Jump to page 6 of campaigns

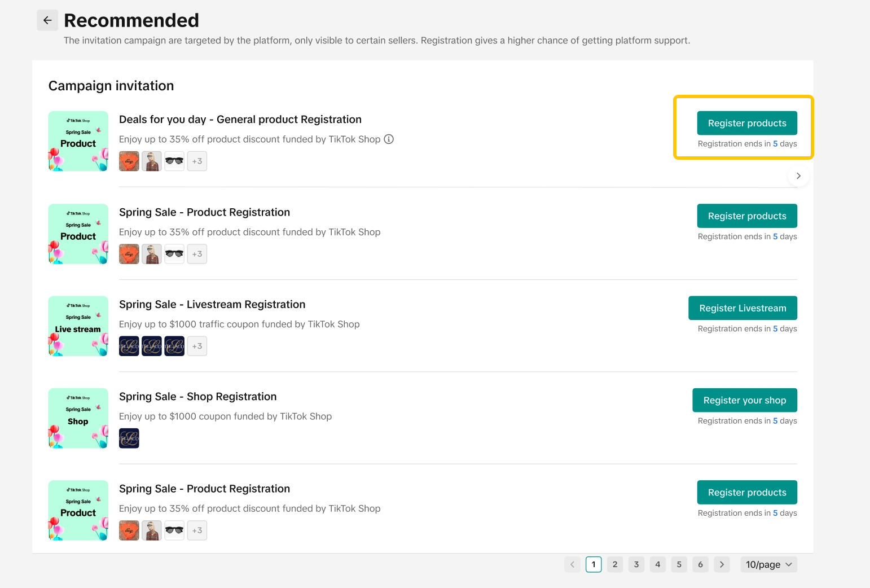(x=700, y=564)
